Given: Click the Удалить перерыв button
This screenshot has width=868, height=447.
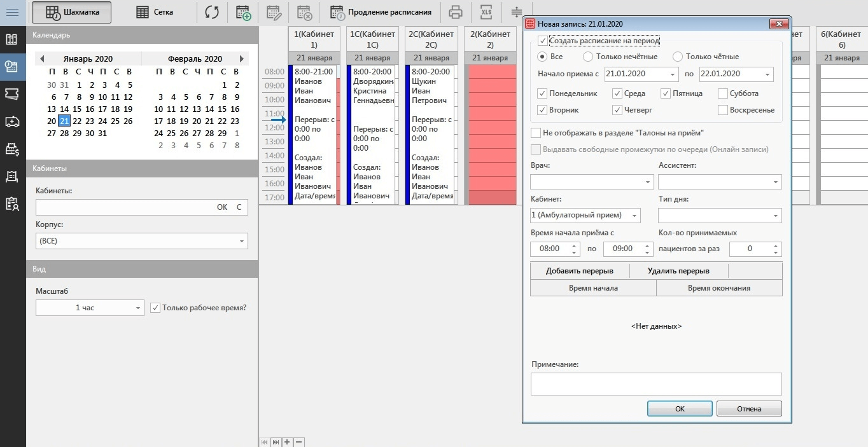Looking at the screenshot, I should (x=678, y=271).
